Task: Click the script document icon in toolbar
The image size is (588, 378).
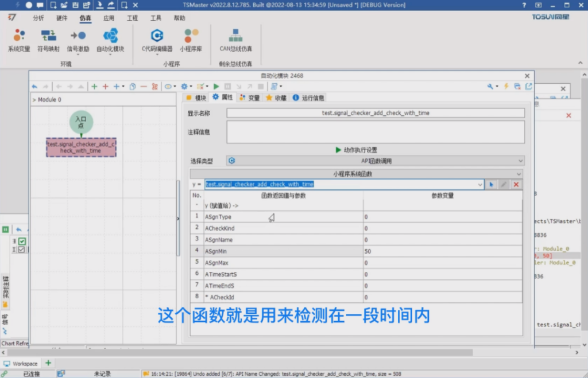Action: coord(274,87)
